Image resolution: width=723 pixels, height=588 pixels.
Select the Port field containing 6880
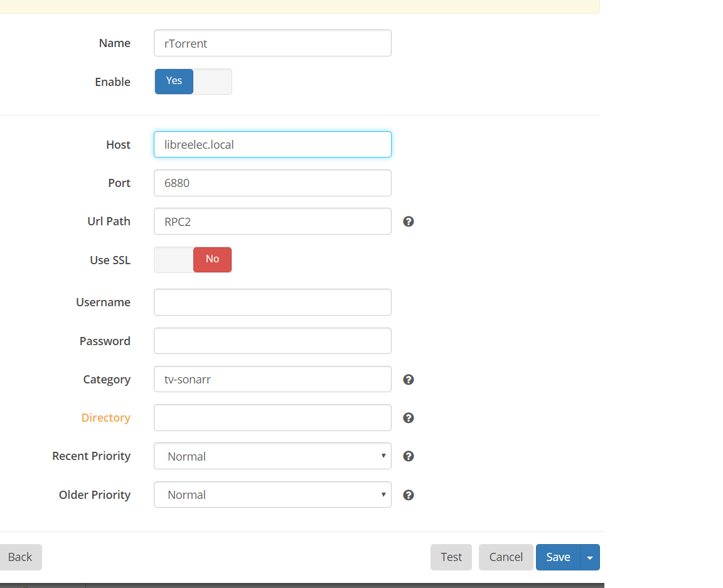(272, 183)
